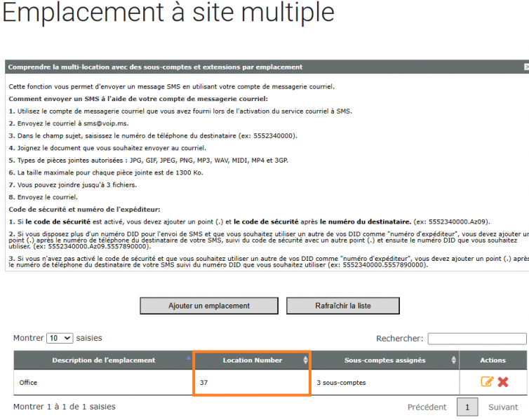Screen dimensions: 529x420
Task: Click the Office description cell
Action: tap(103, 383)
